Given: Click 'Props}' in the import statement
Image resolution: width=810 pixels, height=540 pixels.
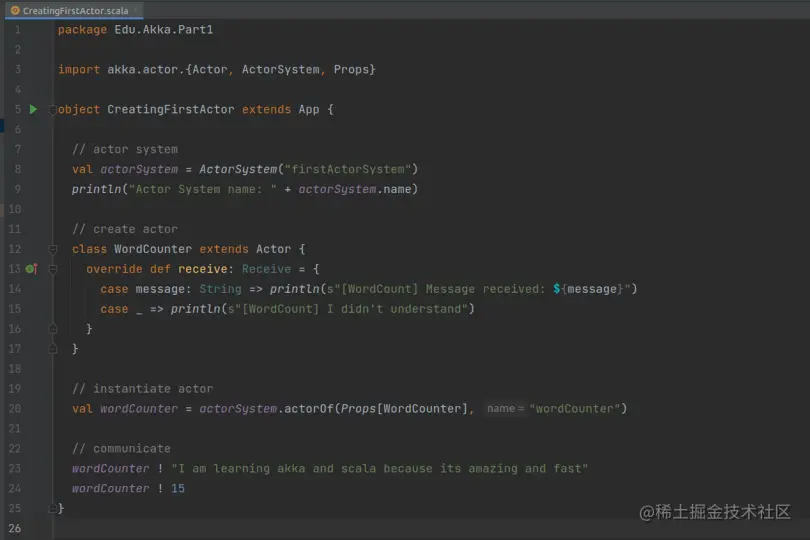Looking at the screenshot, I should [354, 70].
